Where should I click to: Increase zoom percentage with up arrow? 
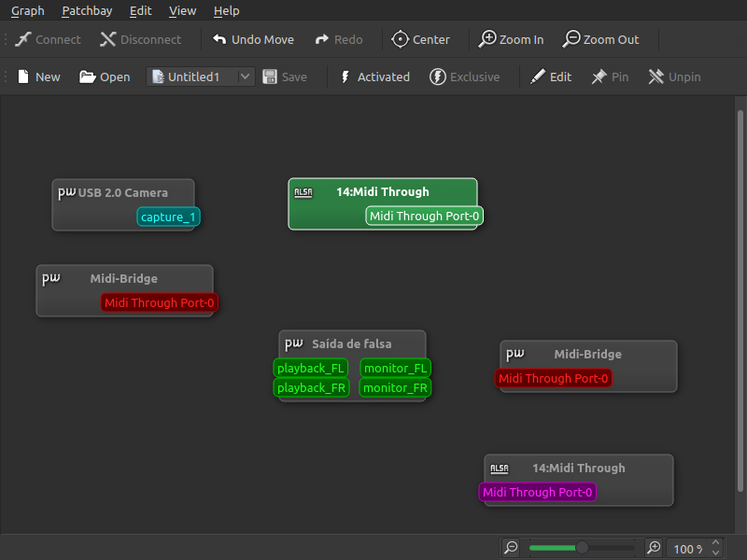click(715, 543)
